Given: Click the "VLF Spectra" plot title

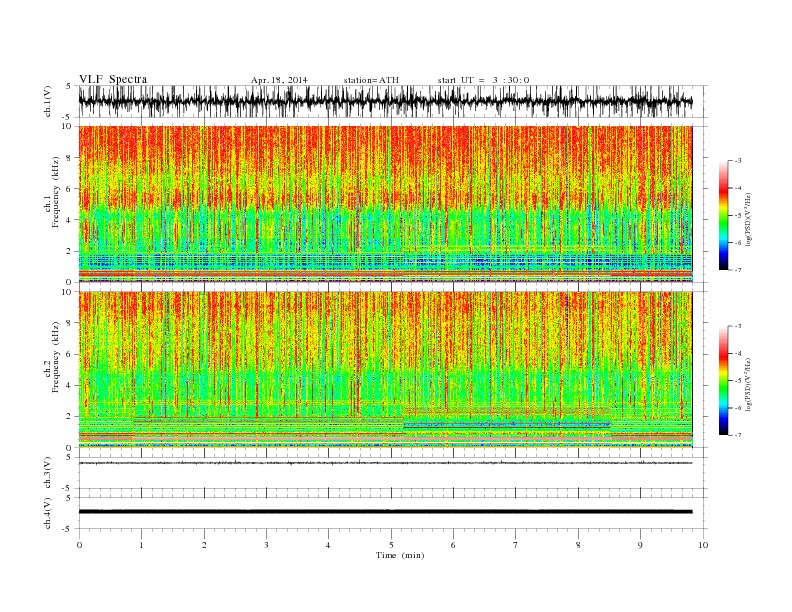Looking at the screenshot, I should pyautogui.click(x=113, y=79).
